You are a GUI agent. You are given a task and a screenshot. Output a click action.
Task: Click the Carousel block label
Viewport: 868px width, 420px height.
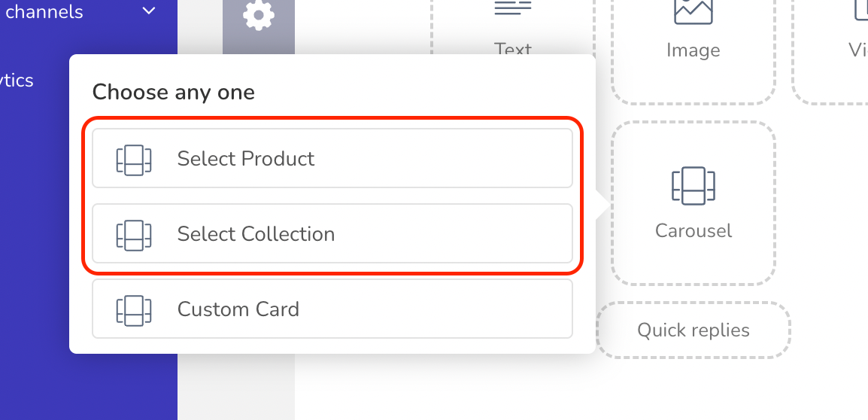(x=693, y=230)
